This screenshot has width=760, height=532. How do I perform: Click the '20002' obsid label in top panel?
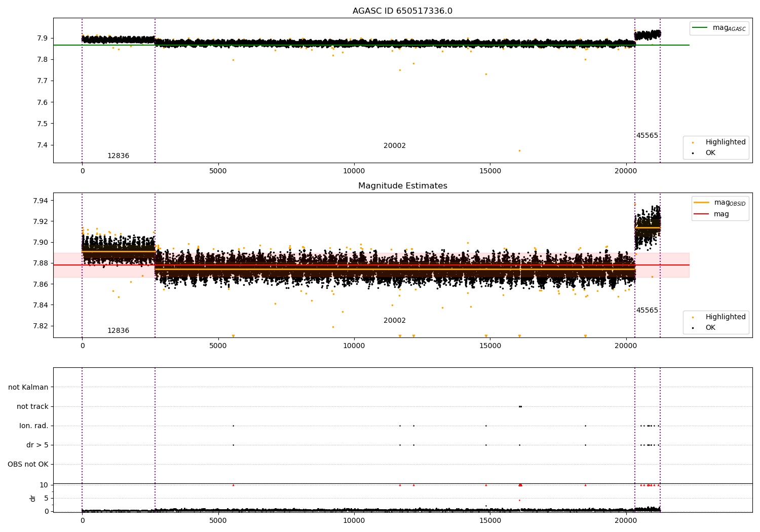click(395, 146)
